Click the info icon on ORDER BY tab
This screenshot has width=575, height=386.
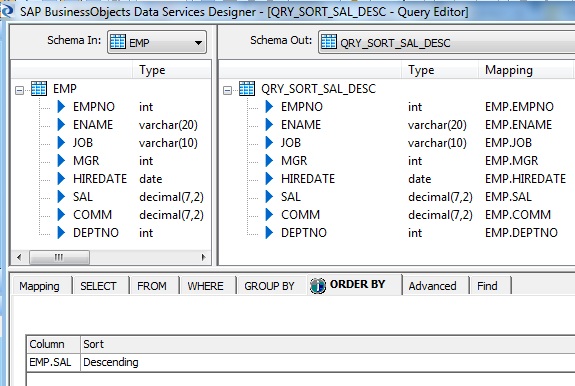pyautogui.click(x=318, y=286)
